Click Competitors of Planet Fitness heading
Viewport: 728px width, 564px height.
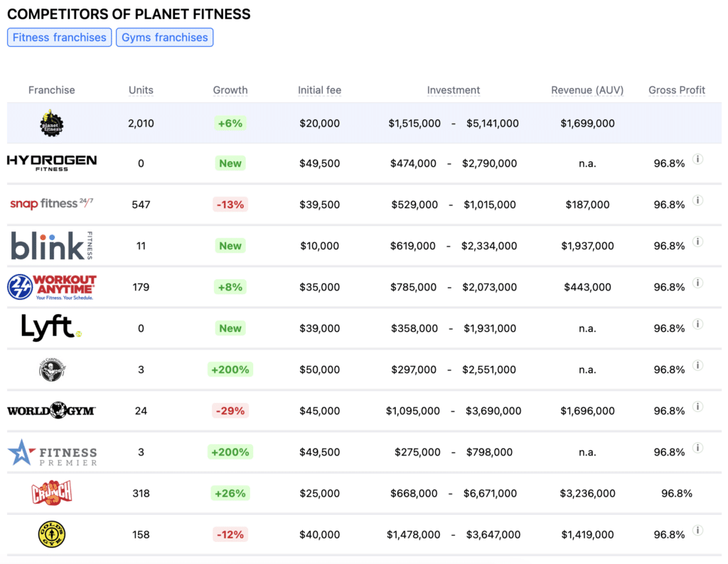pos(129,14)
